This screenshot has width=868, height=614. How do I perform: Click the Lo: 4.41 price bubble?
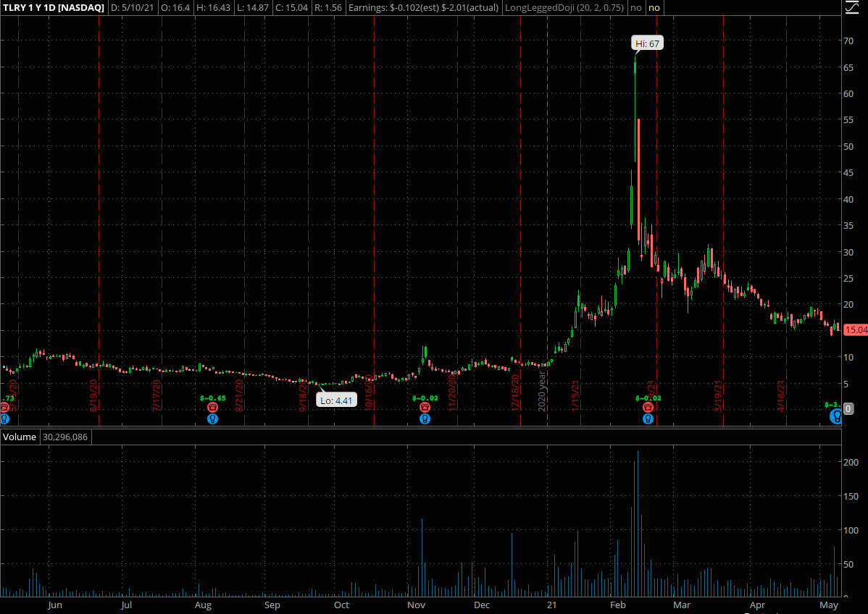[337, 400]
